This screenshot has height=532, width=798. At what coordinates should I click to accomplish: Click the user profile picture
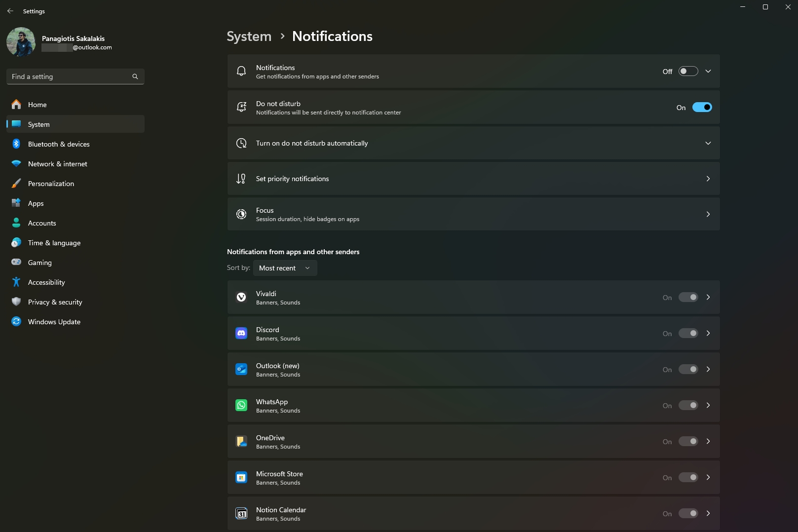coord(21,42)
